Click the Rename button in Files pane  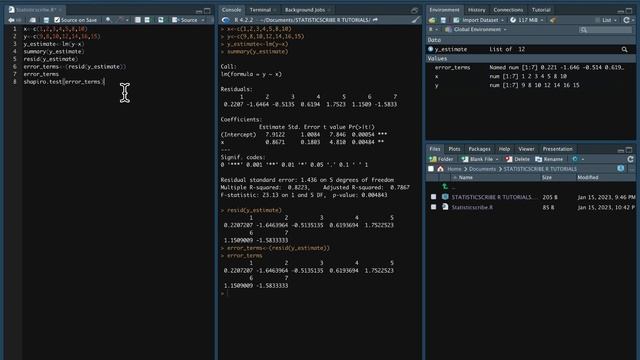coord(549,159)
